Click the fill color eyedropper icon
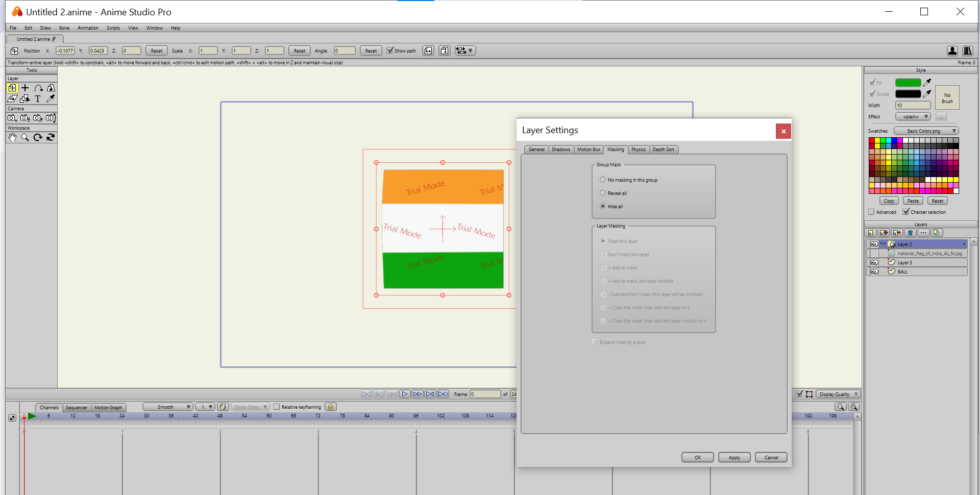Image resolution: width=980 pixels, height=495 pixels. pyautogui.click(x=927, y=83)
